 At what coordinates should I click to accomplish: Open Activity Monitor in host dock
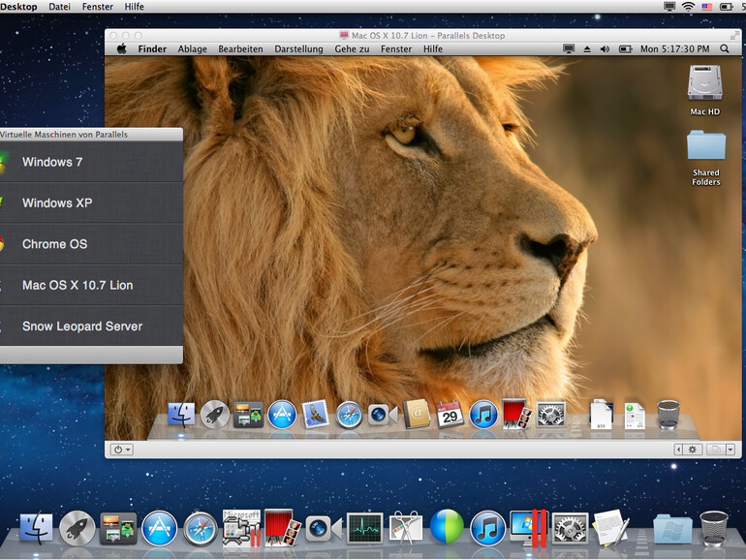pyautogui.click(x=364, y=528)
